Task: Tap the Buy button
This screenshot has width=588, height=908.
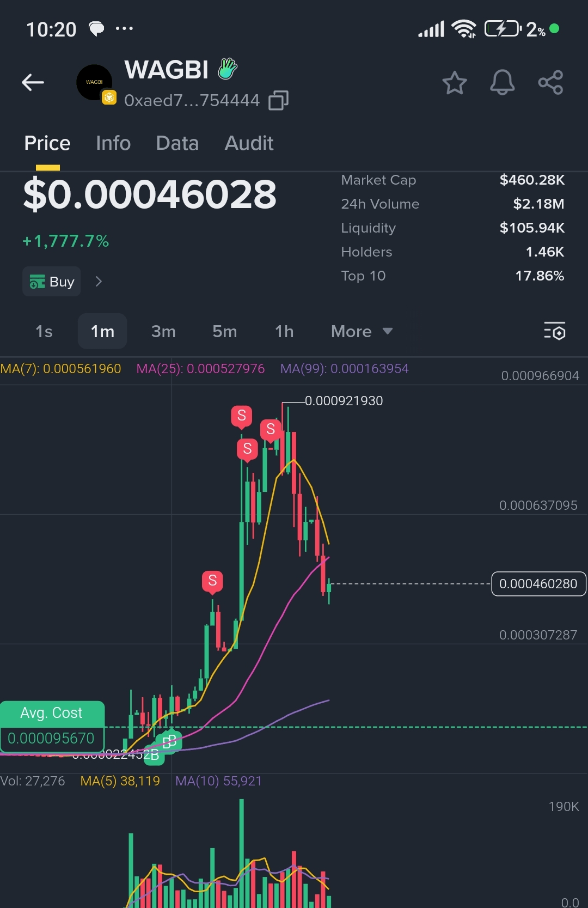Action: 52,282
